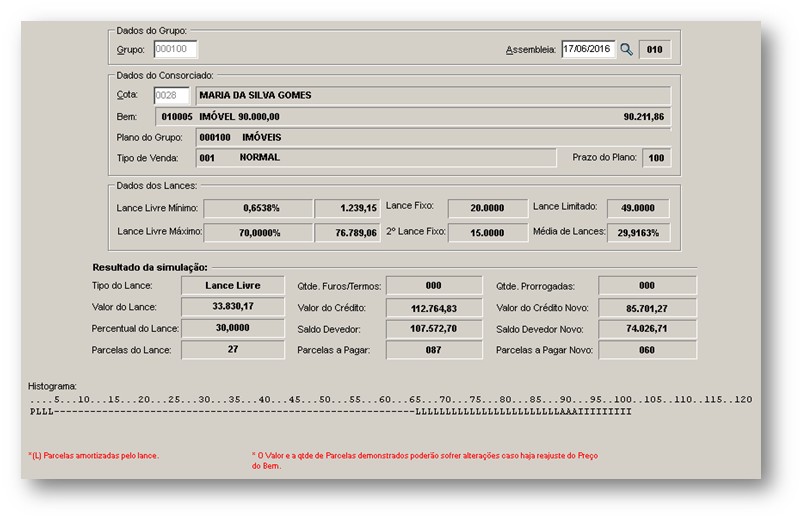Viewport: 803px width, 521px height.
Task: Click the Grupo input field showing 000100
Action: pyautogui.click(x=175, y=49)
